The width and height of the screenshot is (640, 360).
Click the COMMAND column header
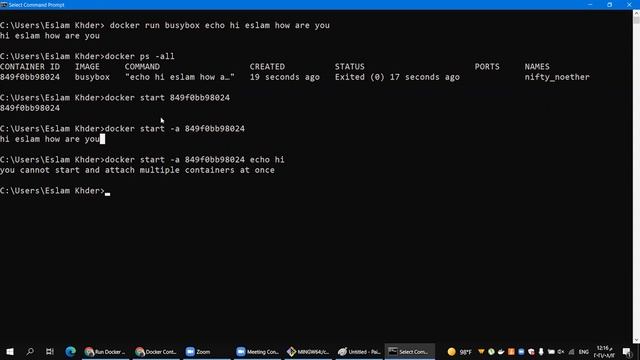tap(142, 67)
